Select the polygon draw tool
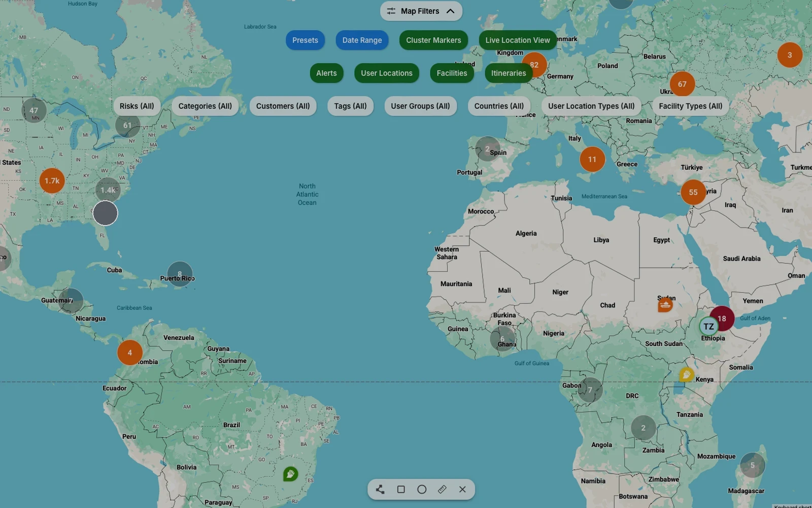The width and height of the screenshot is (812, 508). pyautogui.click(x=380, y=489)
